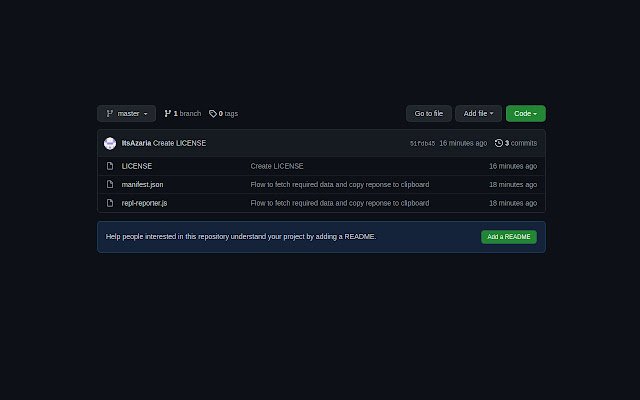
Task: Open repl-reporter.js row's commit message
Action: (340, 203)
